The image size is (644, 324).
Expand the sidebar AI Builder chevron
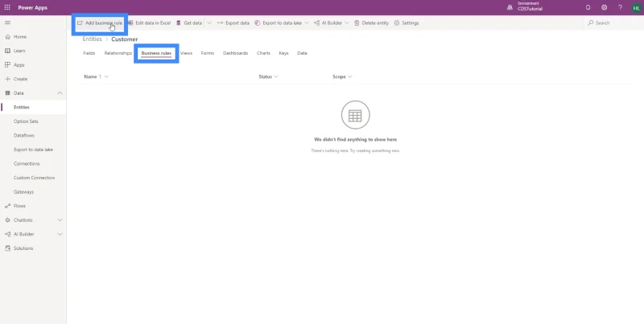click(60, 234)
